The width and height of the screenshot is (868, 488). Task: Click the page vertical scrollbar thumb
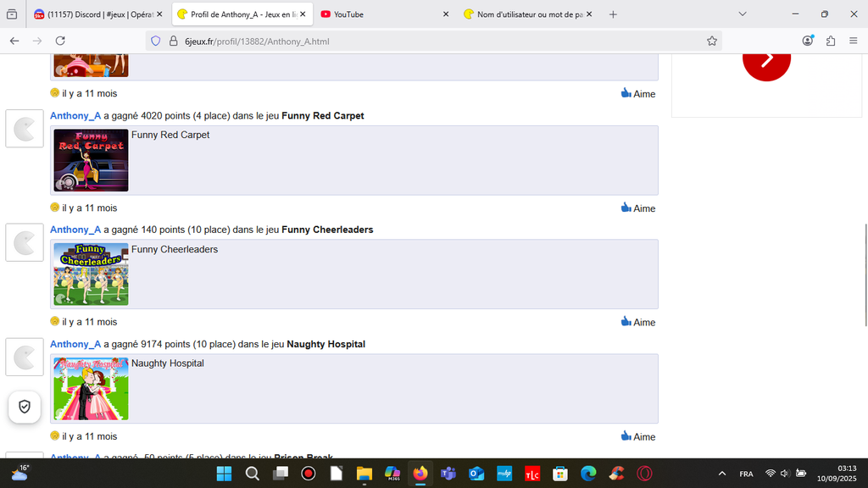click(865, 275)
